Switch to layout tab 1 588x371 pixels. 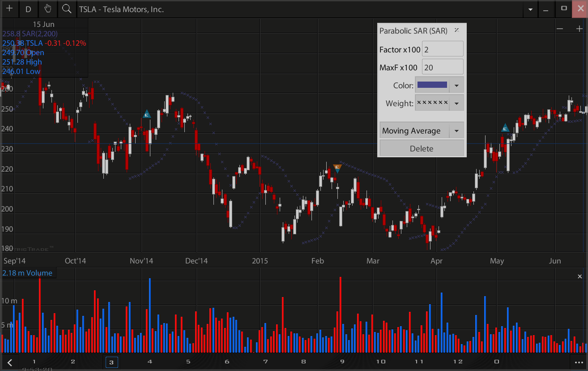click(x=34, y=362)
